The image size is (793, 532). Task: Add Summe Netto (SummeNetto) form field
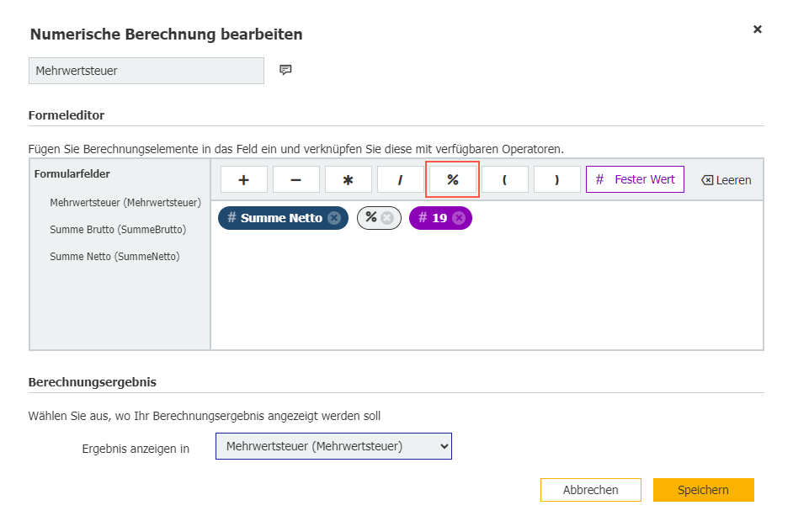click(114, 257)
